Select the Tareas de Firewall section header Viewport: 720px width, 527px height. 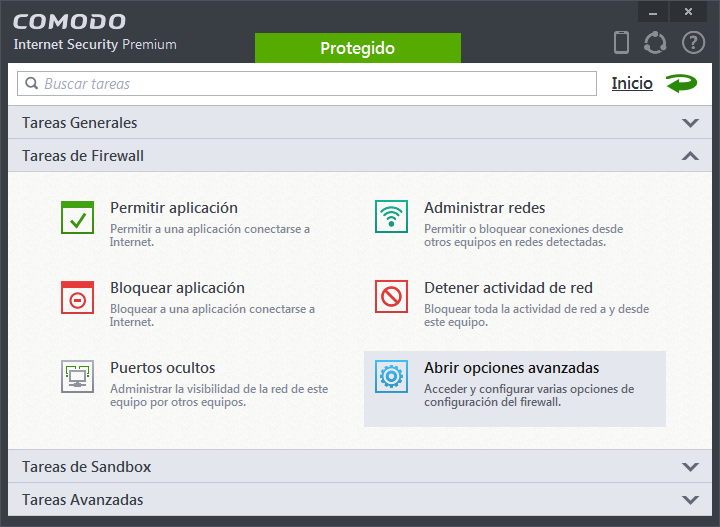click(360, 156)
